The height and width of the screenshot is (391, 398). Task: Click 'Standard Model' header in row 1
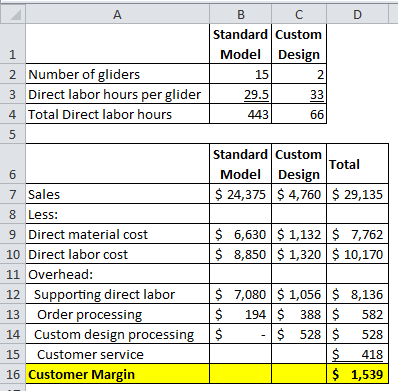click(240, 44)
